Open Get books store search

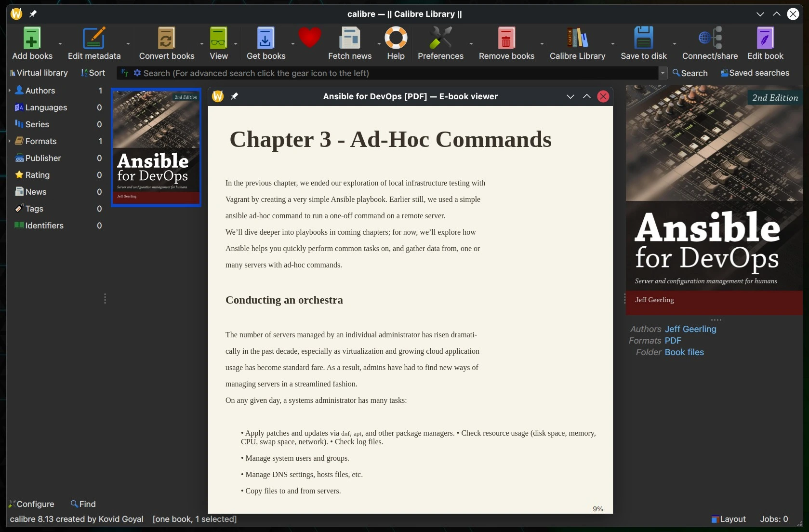pyautogui.click(x=265, y=39)
